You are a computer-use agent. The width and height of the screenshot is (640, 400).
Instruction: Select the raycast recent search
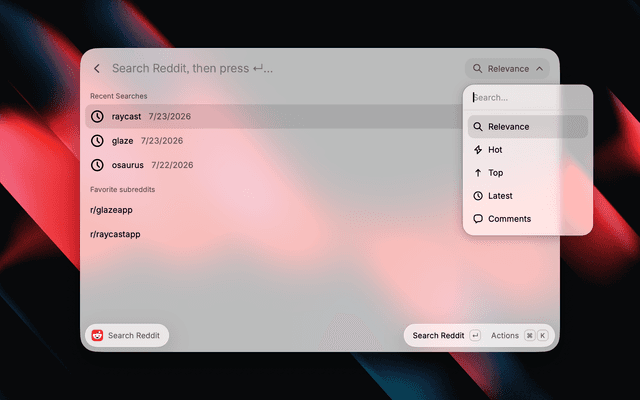[x=273, y=116]
